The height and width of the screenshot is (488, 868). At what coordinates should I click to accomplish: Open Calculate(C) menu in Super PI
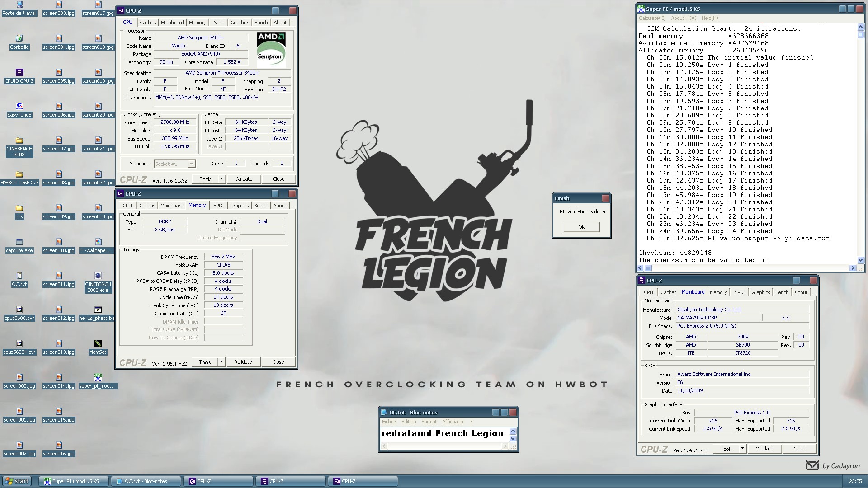(x=652, y=18)
